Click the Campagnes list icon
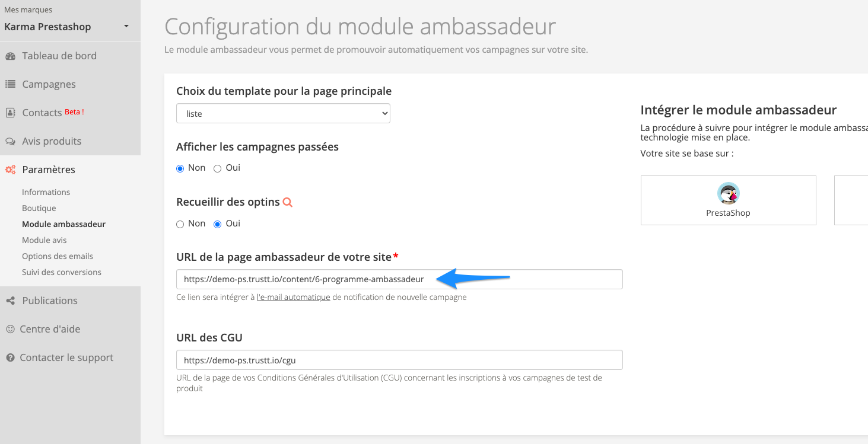The image size is (868, 444). [x=10, y=84]
